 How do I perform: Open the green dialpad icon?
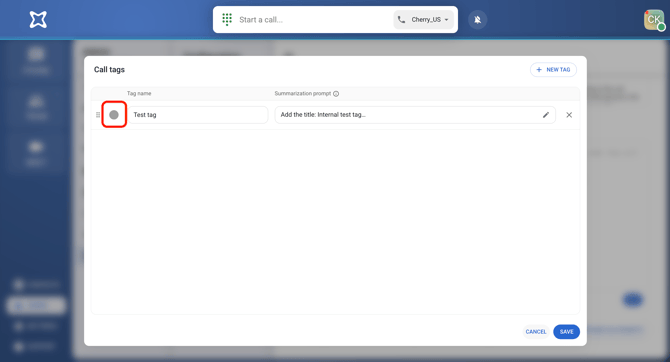227,19
